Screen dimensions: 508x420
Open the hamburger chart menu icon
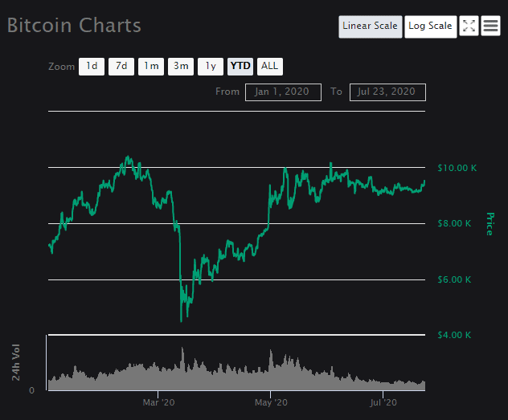click(490, 26)
